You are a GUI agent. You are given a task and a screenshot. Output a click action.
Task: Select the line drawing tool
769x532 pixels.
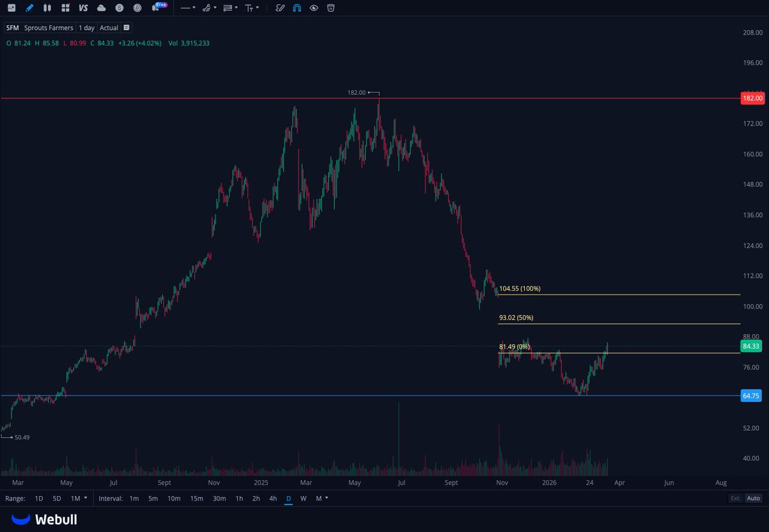[185, 8]
